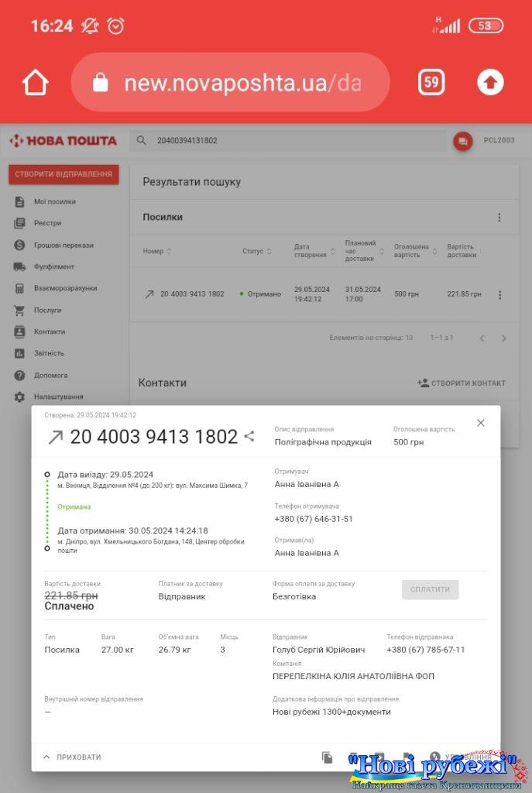
Task: Sort table by the Номер column
Action: [157, 252]
